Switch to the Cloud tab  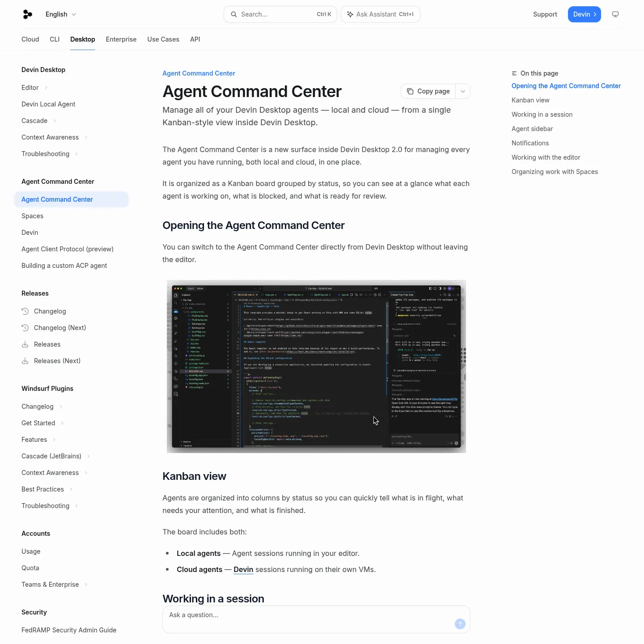(x=30, y=39)
